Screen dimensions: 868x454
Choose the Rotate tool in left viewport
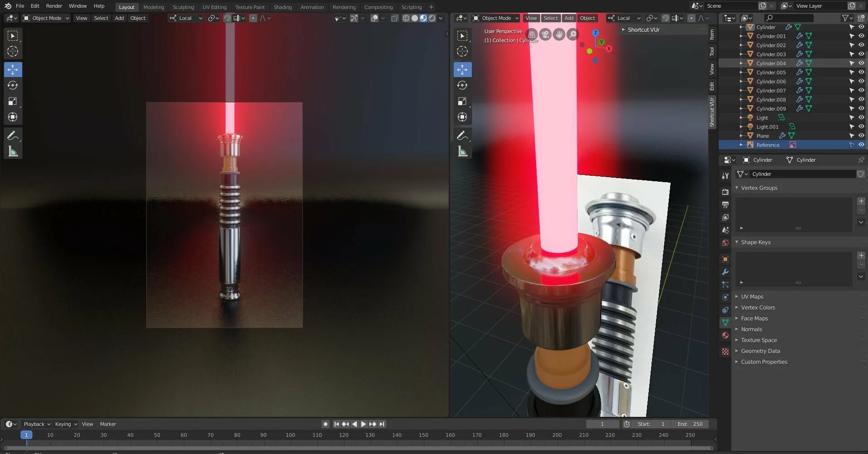click(13, 85)
